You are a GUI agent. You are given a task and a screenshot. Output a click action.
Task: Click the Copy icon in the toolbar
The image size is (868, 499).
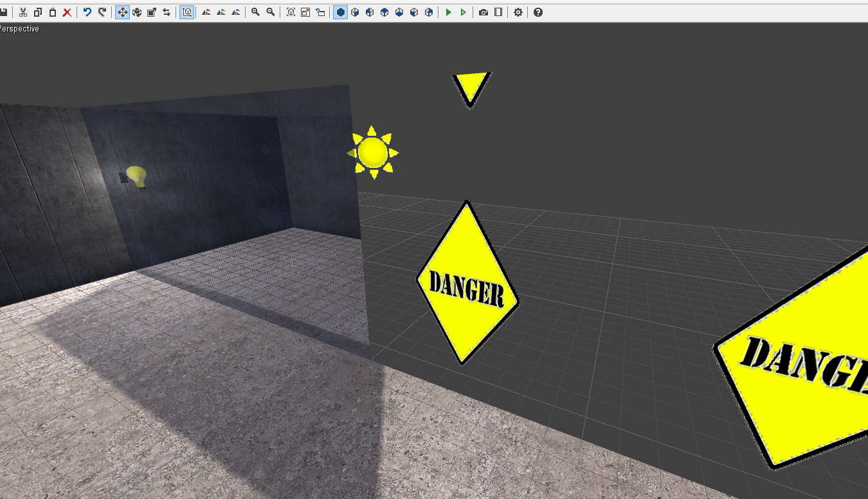(x=38, y=12)
